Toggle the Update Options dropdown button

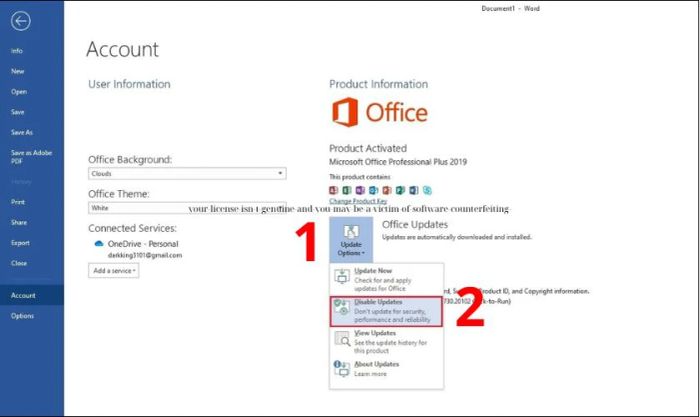(x=351, y=240)
